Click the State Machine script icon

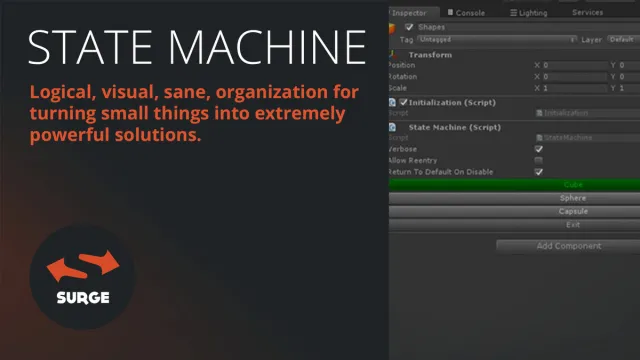tap(393, 127)
